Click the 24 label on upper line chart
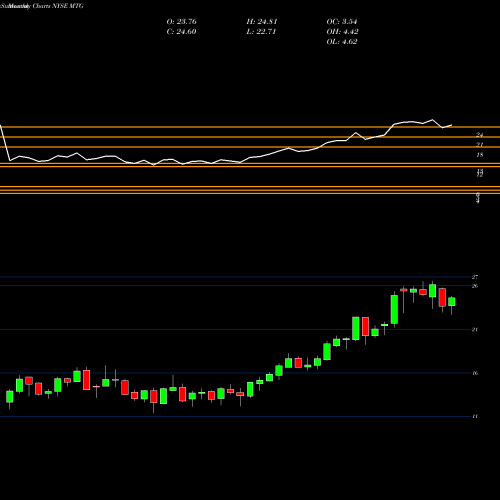This screenshot has height=500, width=500. point(480,135)
